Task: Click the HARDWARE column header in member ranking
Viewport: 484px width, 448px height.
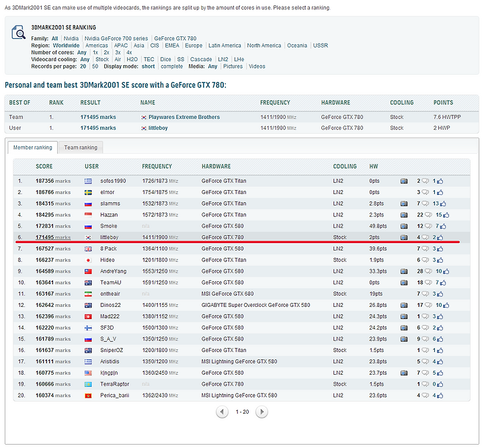Action: pos(216,167)
